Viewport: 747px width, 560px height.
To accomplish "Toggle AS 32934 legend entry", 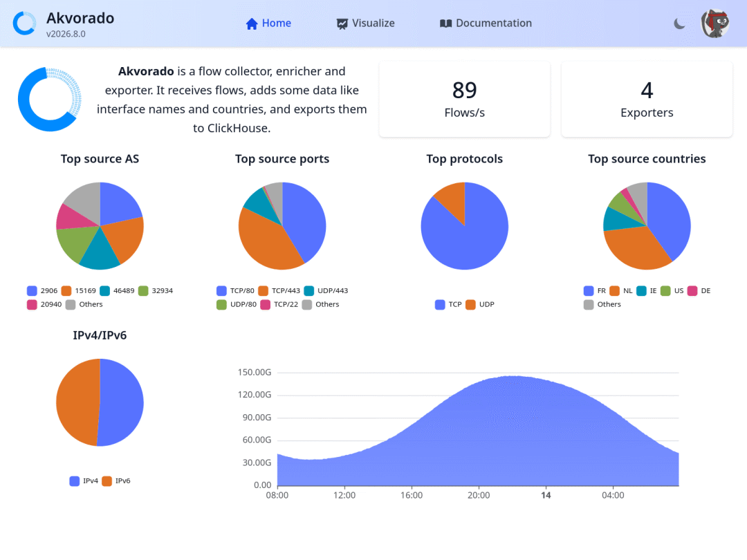I will point(156,290).
